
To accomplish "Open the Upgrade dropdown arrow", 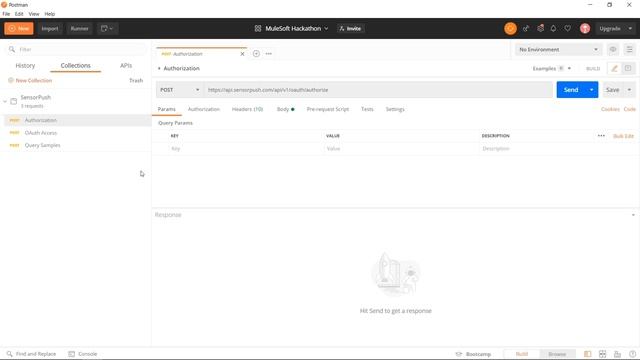I will click(630, 29).
